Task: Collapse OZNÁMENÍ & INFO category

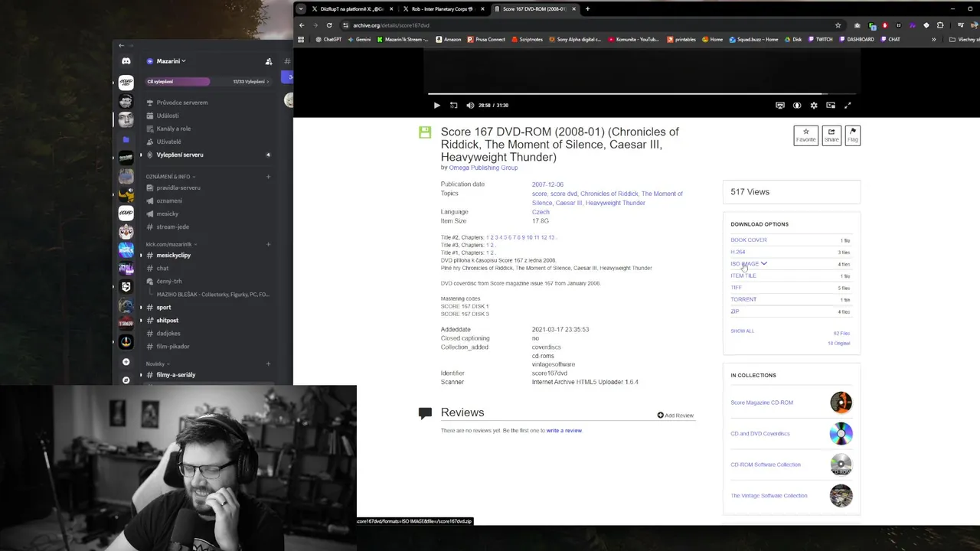Action: click(170, 177)
